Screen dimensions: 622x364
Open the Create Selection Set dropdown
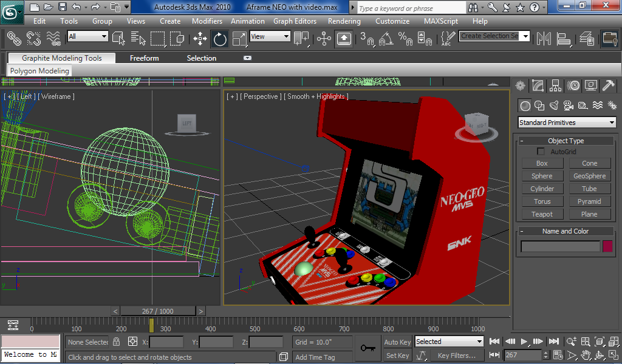(494, 36)
